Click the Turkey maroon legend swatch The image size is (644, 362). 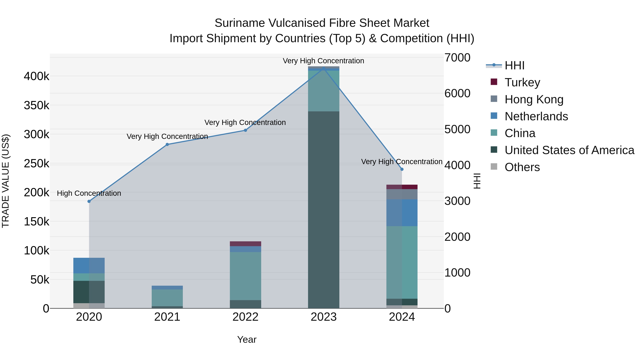point(494,82)
